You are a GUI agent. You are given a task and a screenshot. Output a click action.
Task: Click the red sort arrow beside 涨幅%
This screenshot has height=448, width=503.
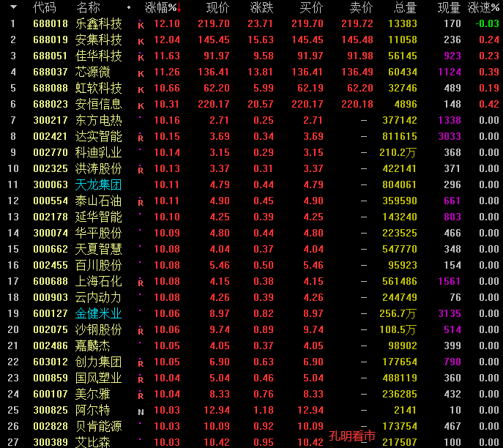pyautogui.click(x=179, y=8)
